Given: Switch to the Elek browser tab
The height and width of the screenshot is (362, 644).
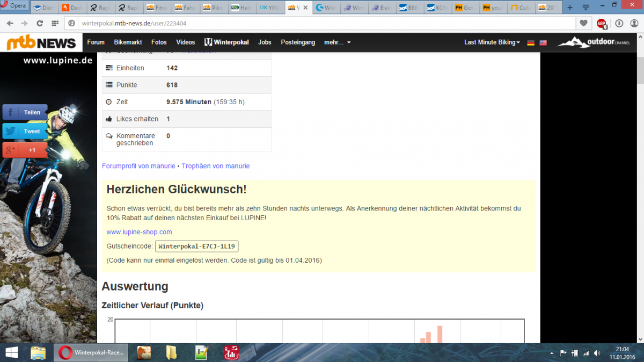Looking at the screenshot, I should [x=383, y=8].
